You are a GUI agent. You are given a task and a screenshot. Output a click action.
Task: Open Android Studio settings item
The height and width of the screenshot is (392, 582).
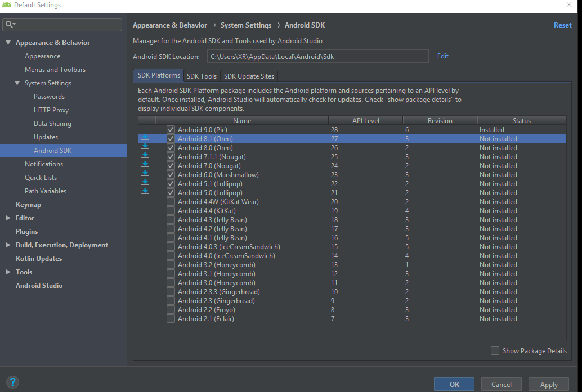[39, 286]
